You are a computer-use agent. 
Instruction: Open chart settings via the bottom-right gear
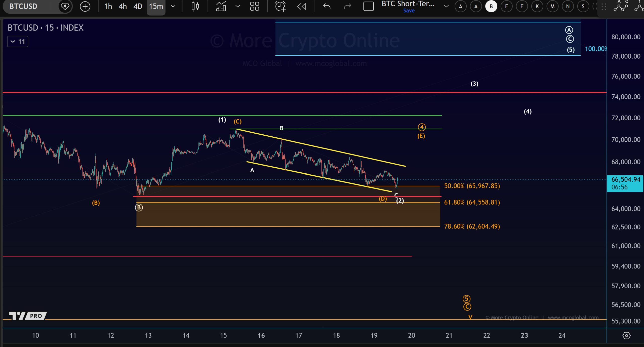pos(626,335)
